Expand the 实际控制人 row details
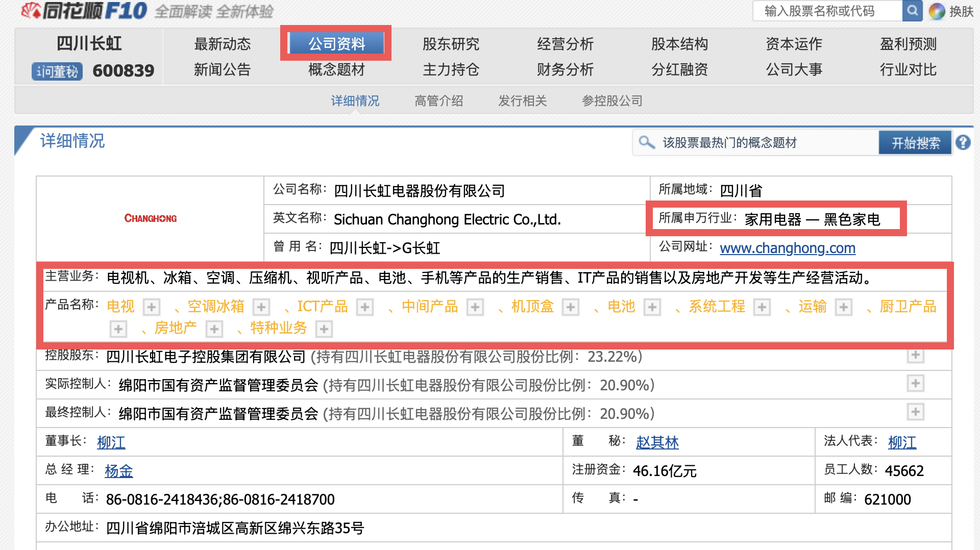Screen dimensions: 980x550 coord(916,383)
